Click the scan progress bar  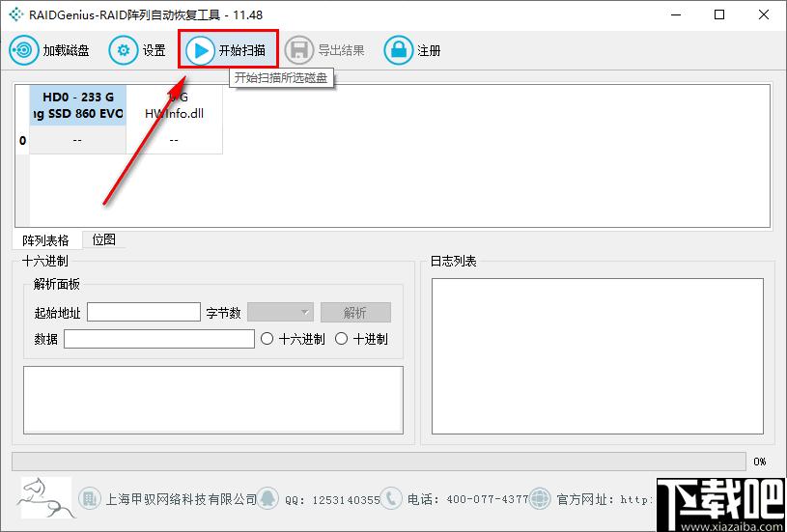click(x=379, y=462)
